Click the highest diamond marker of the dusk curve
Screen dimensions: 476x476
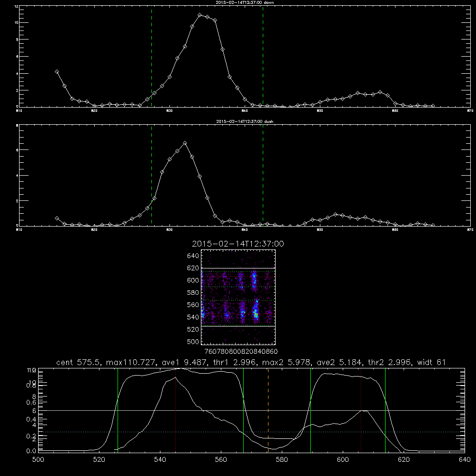(185, 143)
